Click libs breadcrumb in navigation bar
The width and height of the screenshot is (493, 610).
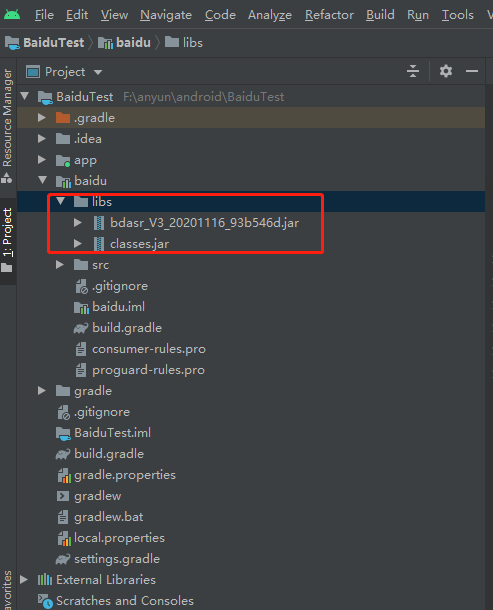click(x=184, y=42)
